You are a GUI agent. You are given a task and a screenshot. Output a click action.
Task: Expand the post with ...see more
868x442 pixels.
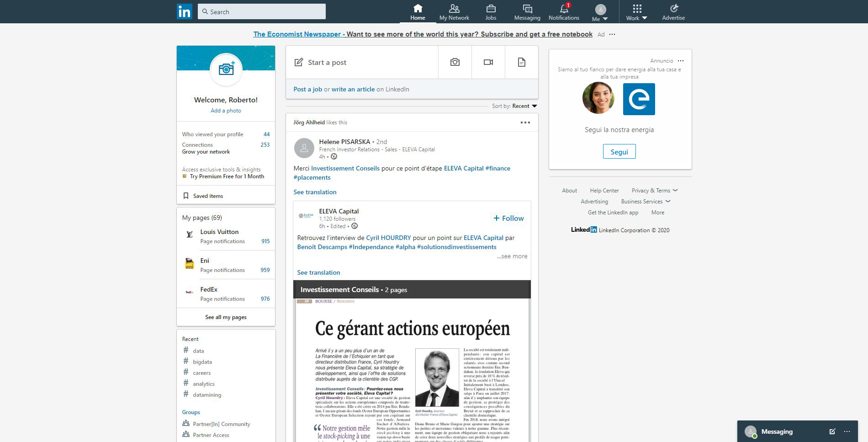click(512, 256)
